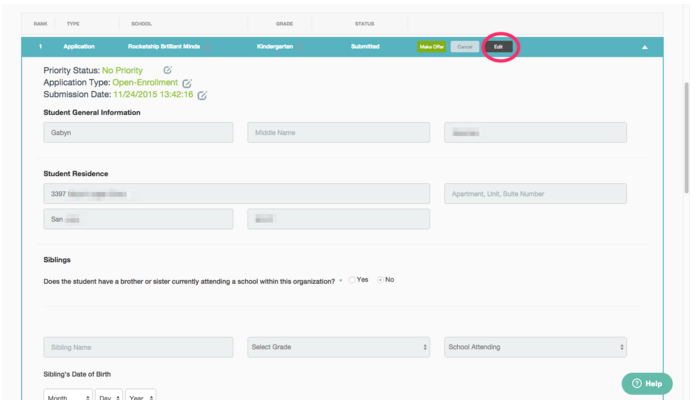Click the GRADE column header
This screenshot has height=403, width=695.
click(x=285, y=24)
